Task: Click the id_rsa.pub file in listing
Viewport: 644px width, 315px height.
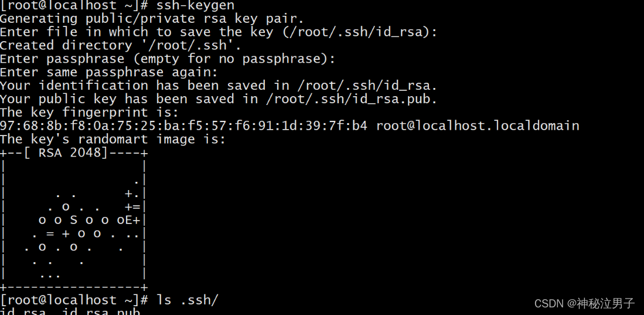Action: point(101,311)
